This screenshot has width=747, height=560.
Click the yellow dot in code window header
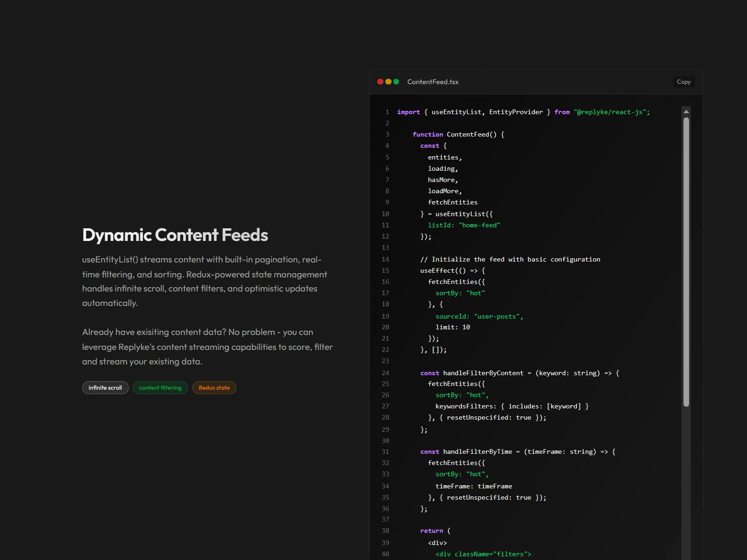(x=388, y=82)
